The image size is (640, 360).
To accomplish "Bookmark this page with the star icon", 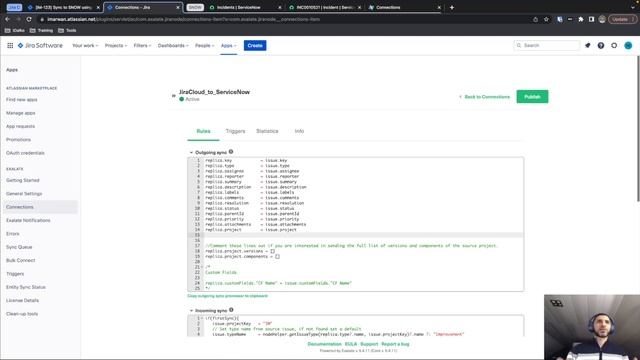I will click(547, 19).
